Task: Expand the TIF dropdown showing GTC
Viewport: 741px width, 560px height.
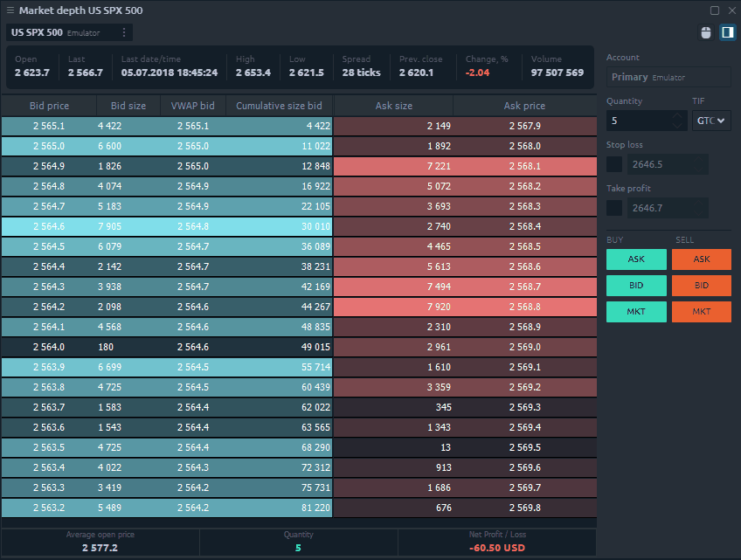Action: [711, 121]
